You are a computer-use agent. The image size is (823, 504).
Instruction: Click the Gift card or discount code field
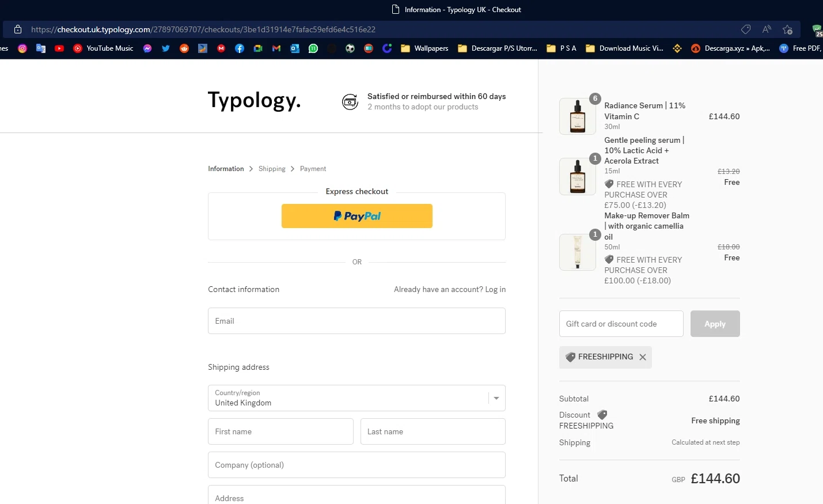621,324
